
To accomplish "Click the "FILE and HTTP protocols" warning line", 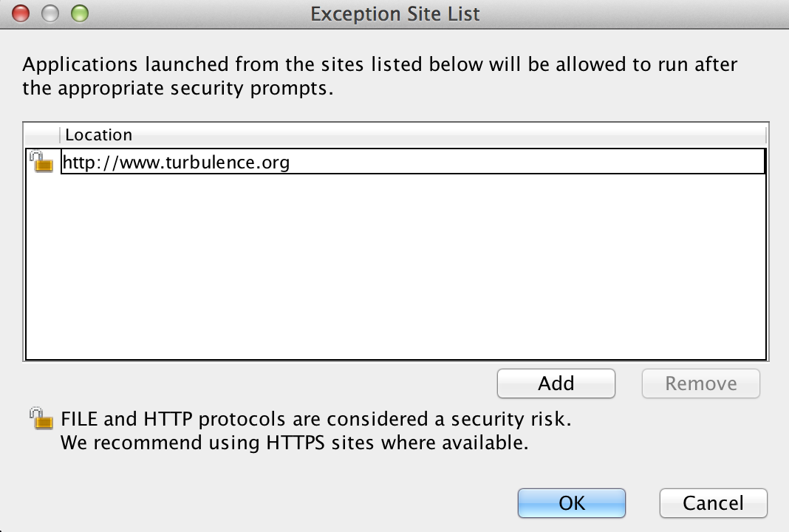I will click(316, 419).
